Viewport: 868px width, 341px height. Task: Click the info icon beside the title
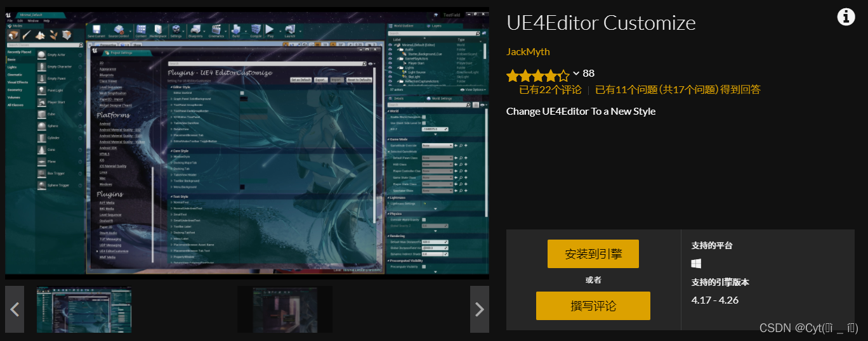(846, 17)
